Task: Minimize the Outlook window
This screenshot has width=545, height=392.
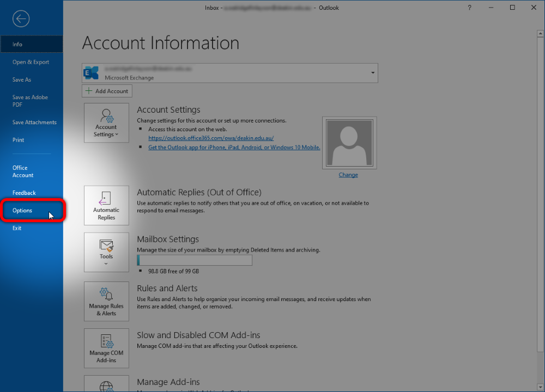Action: pyautogui.click(x=491, y=8)
